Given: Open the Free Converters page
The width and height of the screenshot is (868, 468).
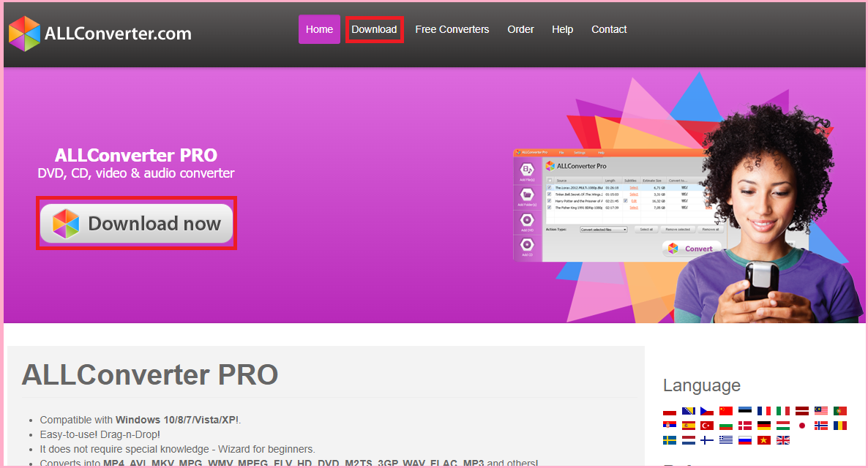Looking at the screenshot, I should click(452, 29).
